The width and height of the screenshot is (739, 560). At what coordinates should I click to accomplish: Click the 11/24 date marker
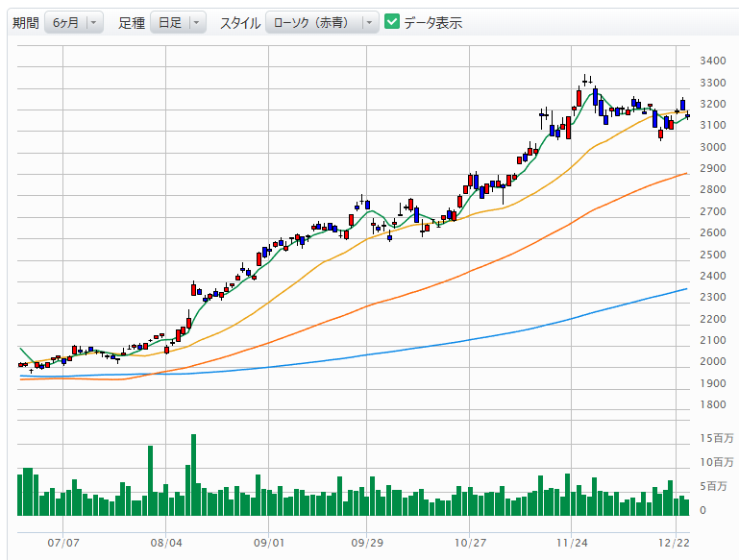tap(572, 543)
